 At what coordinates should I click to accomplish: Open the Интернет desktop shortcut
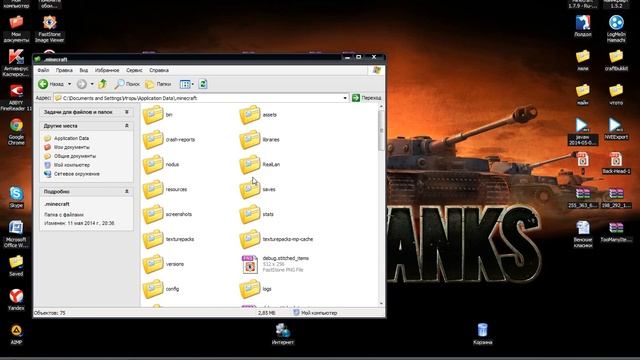point(282,334)
